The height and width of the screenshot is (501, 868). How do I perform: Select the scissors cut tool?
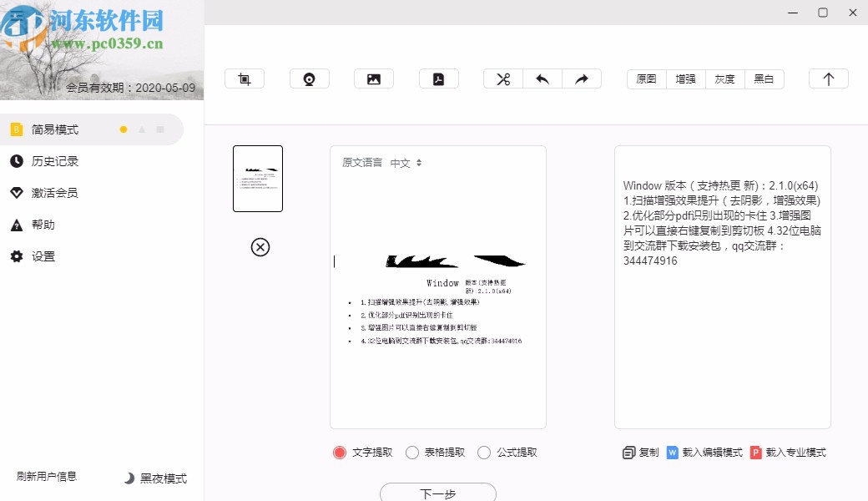(x=502, y=78)
